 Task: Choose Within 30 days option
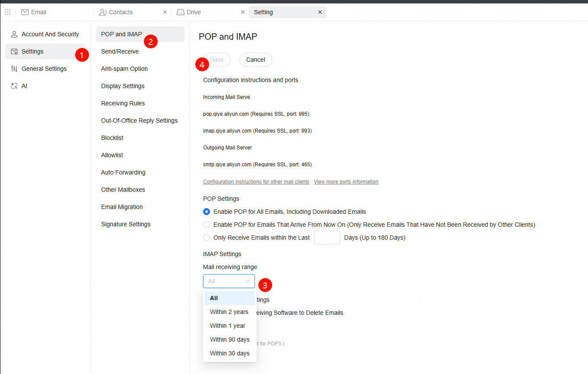coord(230,353)
